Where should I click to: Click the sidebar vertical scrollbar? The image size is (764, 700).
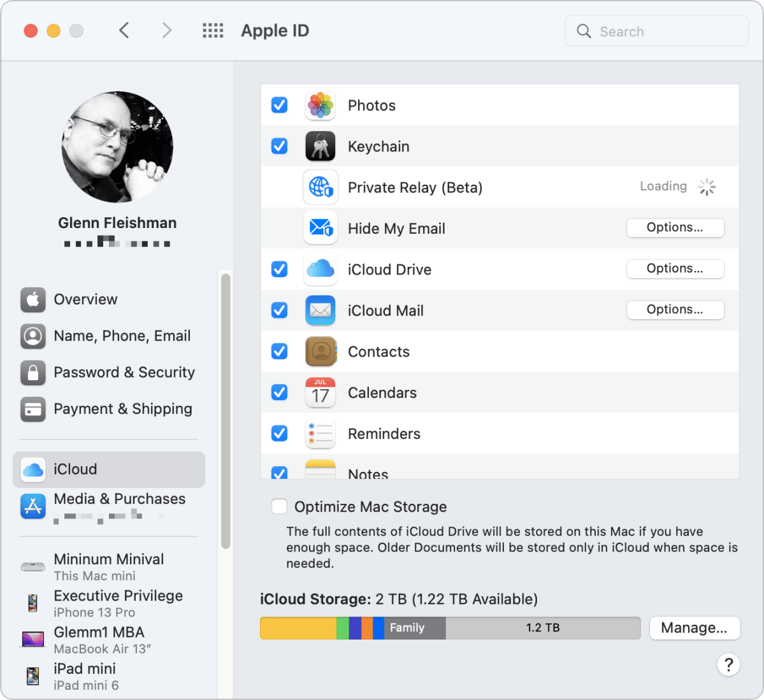[x=225, y=411]
